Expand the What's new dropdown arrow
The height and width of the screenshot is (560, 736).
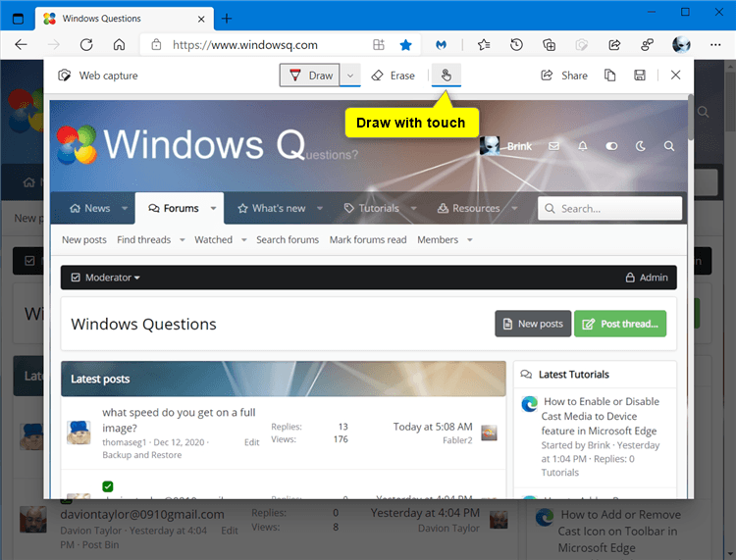tap(320, 208)
